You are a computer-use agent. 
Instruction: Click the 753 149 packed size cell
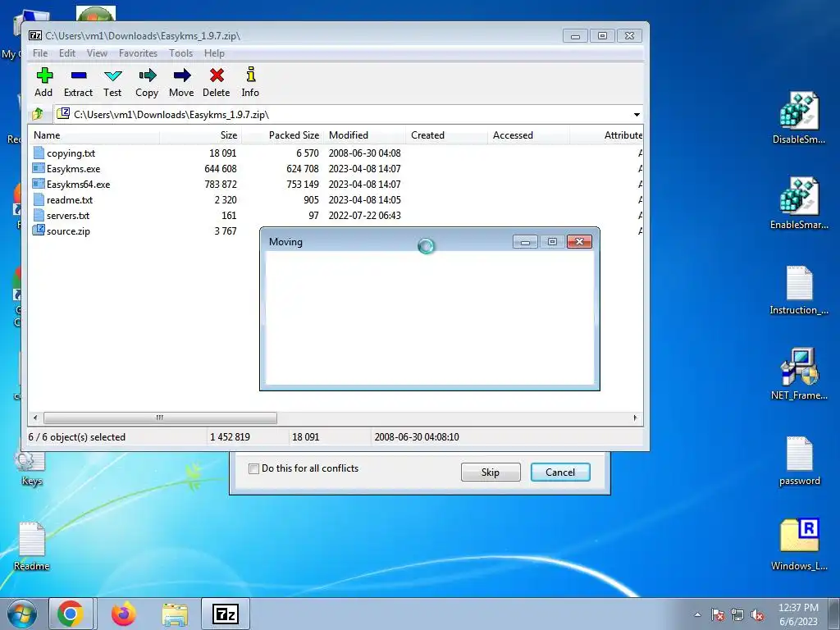point(303,184)
